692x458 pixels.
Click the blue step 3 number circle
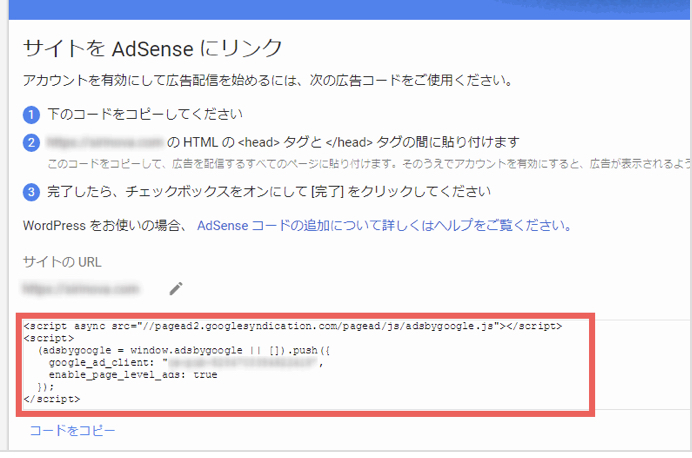coord(31,191)
